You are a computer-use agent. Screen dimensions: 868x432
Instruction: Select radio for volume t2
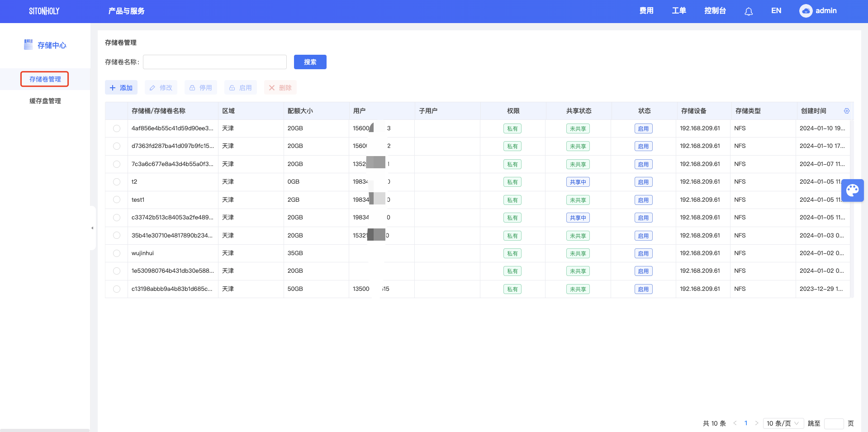117,182
